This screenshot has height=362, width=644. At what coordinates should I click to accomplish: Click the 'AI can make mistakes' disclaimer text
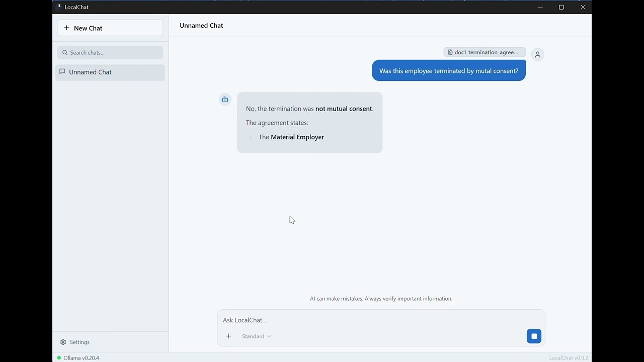(x=381, y=299)
